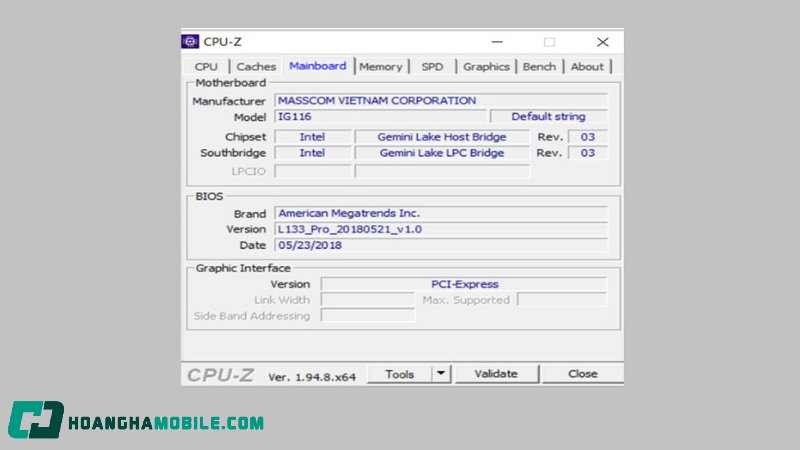Click the Ver. 1.94.8.x64 version text
Screen dimensions: 800x450
pos(312,377)
